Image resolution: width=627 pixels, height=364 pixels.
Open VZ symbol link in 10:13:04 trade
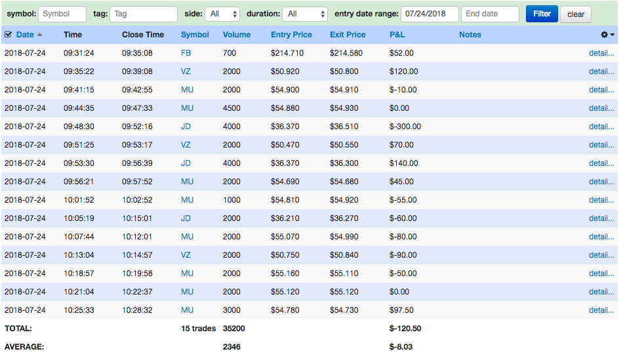186,255
